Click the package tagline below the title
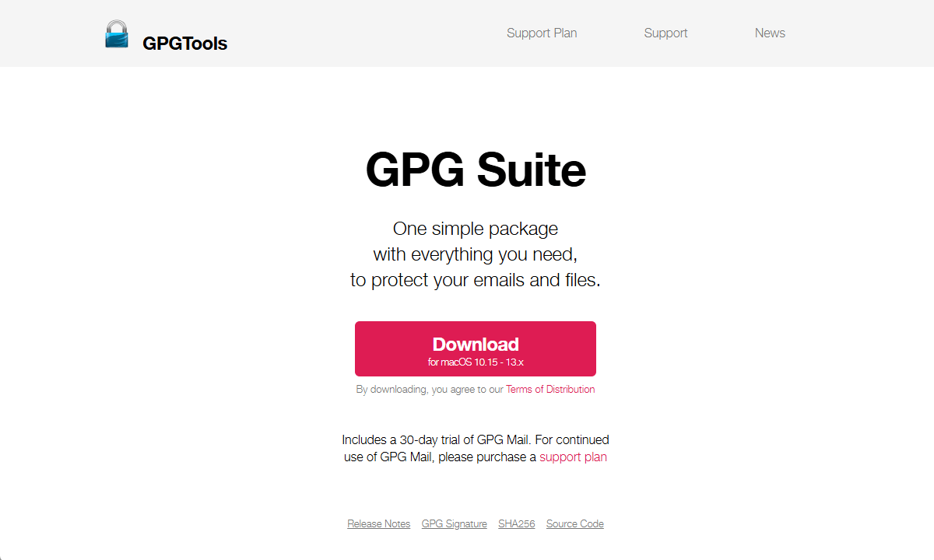Viewport: 934px width, 560px height. (x=475, y=254)
